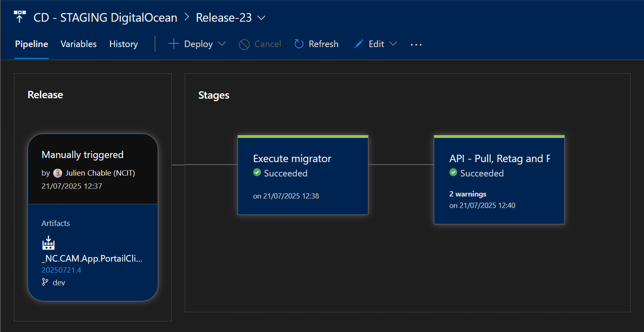The image size is (644, 332).
Task: Open CD - STAGING DigitalOcean breadcrumb
Action: point(105,18)
